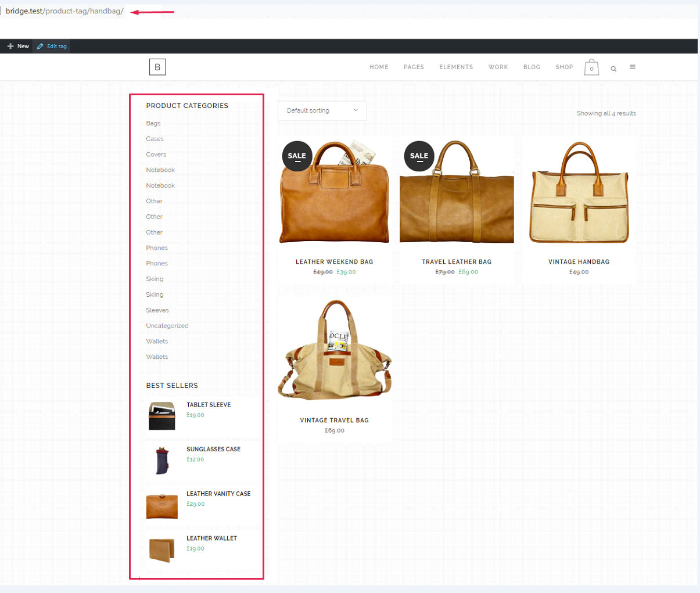
Task: Click the search magnifier icon
Action: tap(613, 69)
